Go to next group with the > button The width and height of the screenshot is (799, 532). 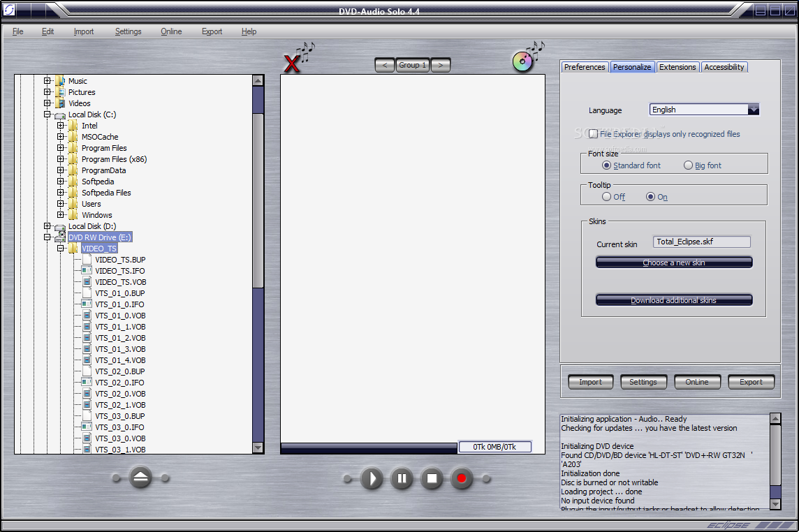coord(440,65)
